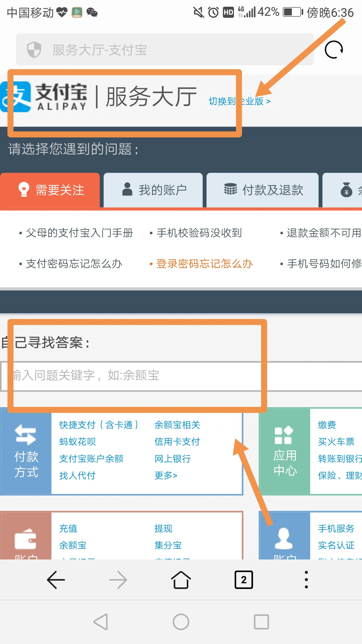The height and width of the screenshot is (644, 362).
Task: Open 缴费 topic
Action: pyautogui.click(x=327, y=425)
